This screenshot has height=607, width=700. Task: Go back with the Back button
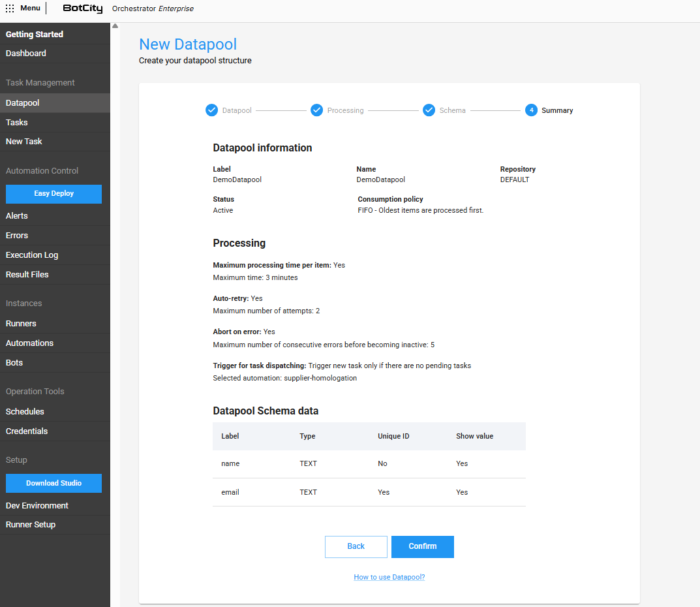click(356, 546)
